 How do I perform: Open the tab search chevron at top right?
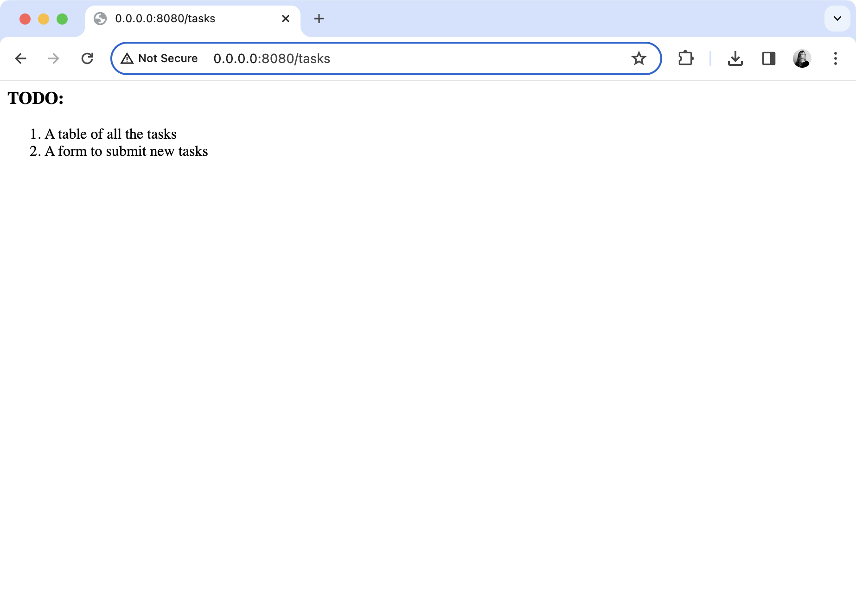tap(837, 19)
